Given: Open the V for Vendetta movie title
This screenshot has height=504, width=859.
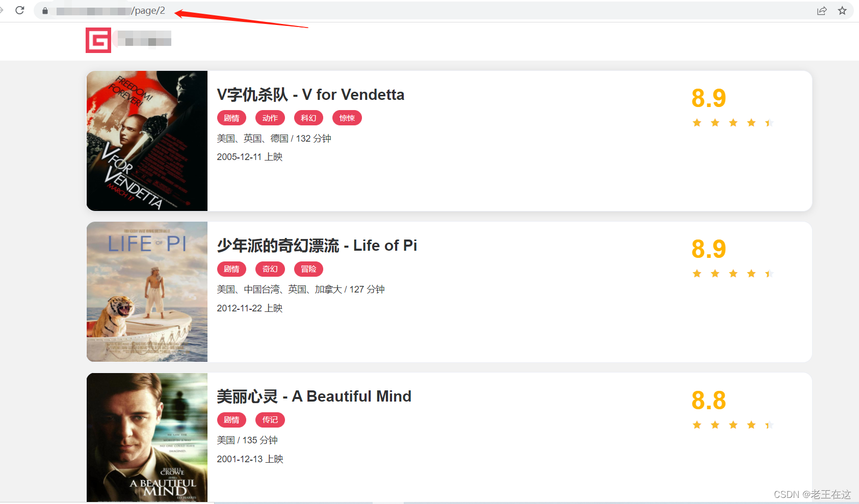Looking at the screenshot, I should click(310, 95).
